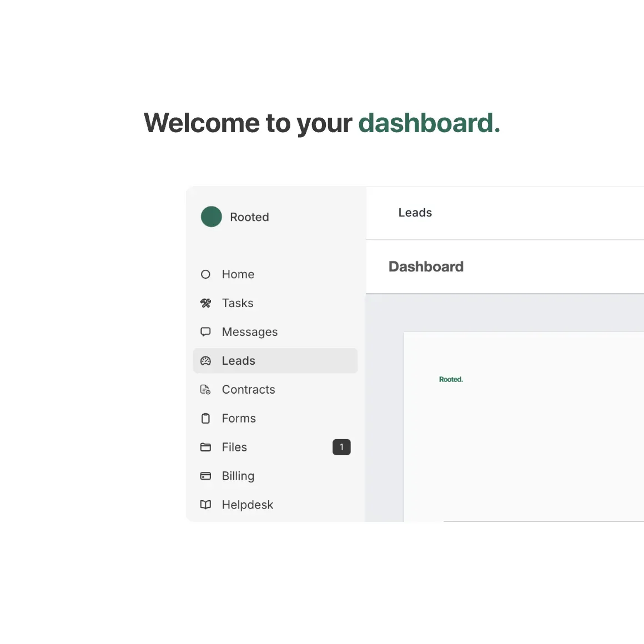Click the Files folder icon
This screenshot has width=644, height=644.
pos(205,447)
